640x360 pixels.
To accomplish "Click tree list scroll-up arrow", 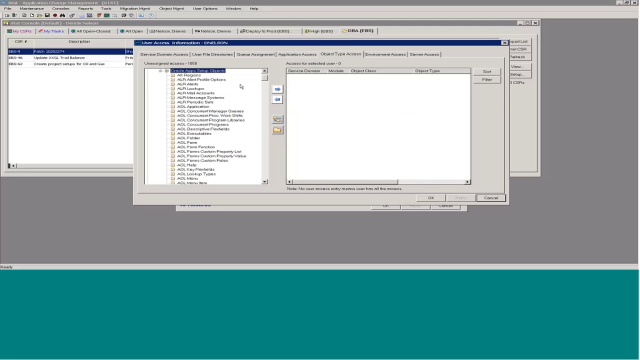I will tap(265, 71).
